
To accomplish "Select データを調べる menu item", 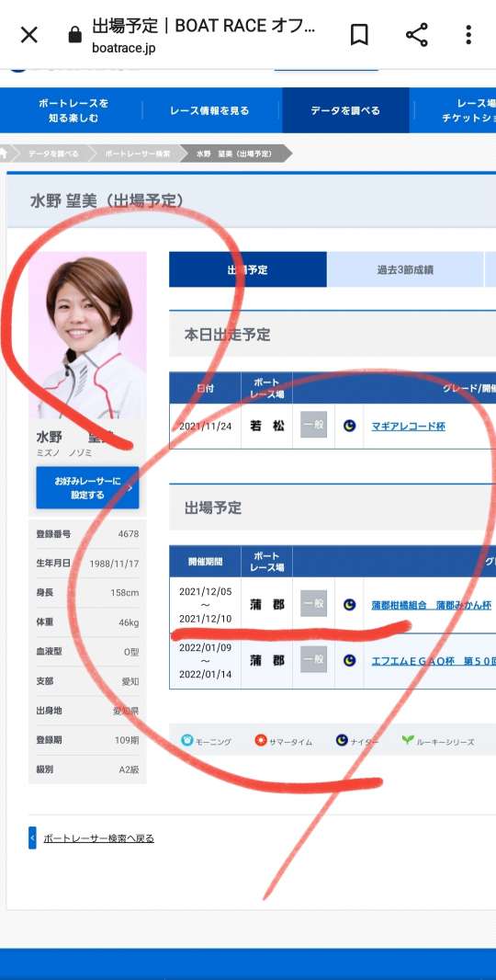I will (345, 110).
